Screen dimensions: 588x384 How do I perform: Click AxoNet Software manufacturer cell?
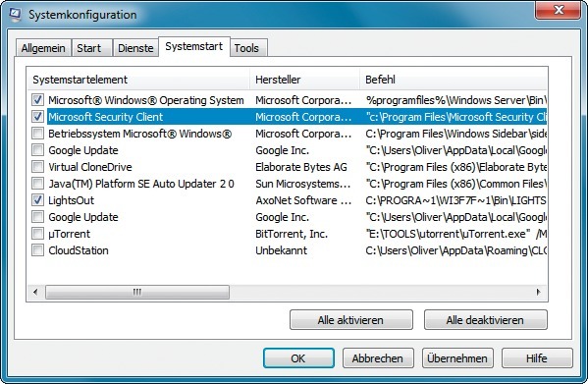point(303,200)
